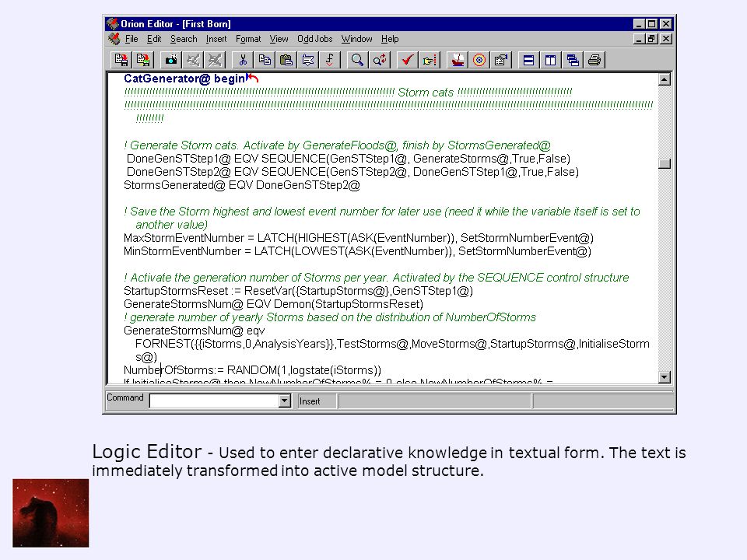Click the Orion icon in menu bar
The width and height of the screenshot is (747, 560).
point(114,39)
